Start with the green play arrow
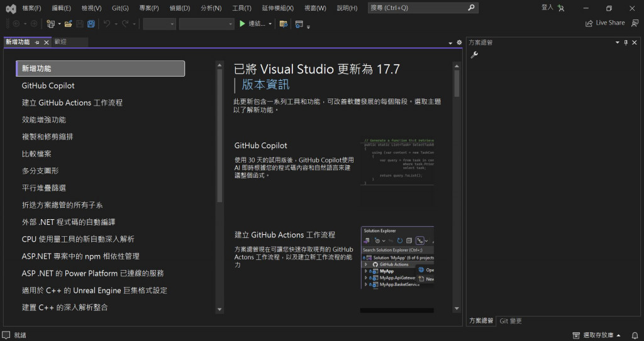The width and height of the screenshot is (644, 341). (x=242, y=24)
